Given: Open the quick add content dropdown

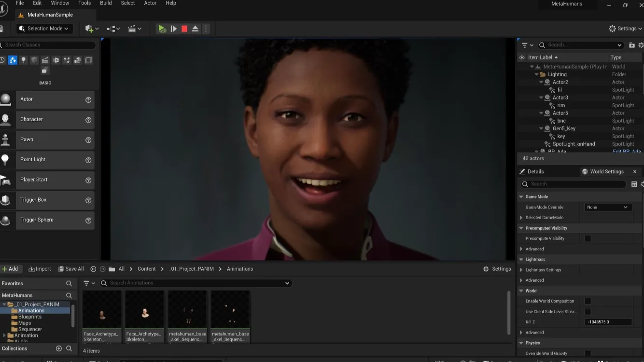Looking at the screenshot, I should pos(92,29).
